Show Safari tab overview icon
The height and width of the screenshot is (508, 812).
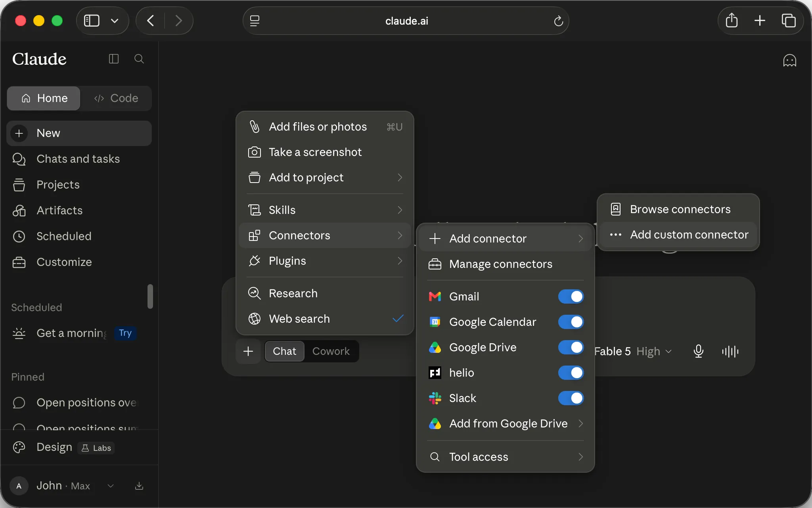point(788,21)
